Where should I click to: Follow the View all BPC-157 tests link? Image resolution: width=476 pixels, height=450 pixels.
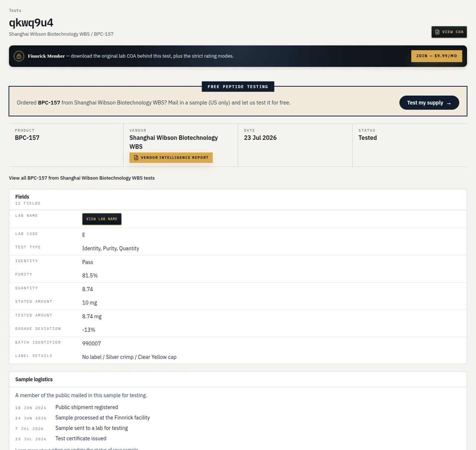(x=82, y=178)
